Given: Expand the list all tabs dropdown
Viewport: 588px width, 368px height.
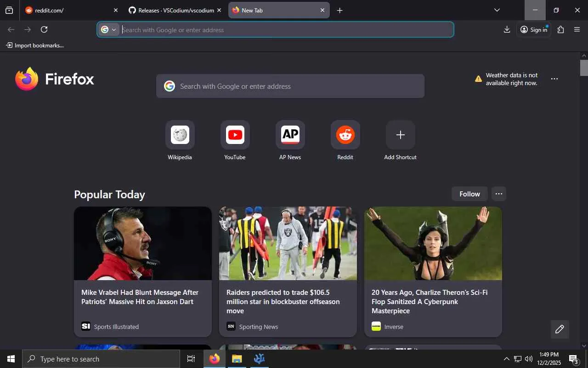Looking at the screenshot, I should tap(497, 10).
